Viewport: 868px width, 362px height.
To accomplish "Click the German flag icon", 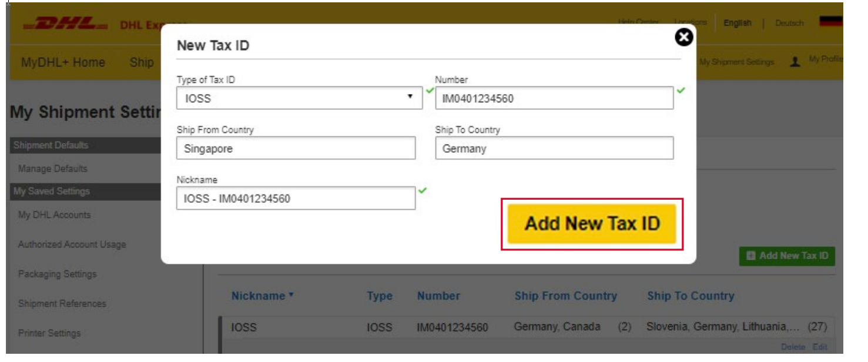I will pos(831,23).
